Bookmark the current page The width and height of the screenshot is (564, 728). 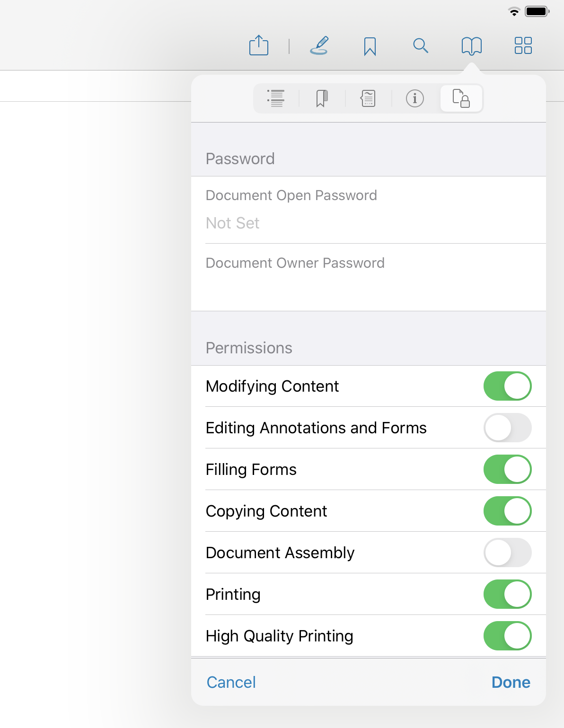pos(370,46)
